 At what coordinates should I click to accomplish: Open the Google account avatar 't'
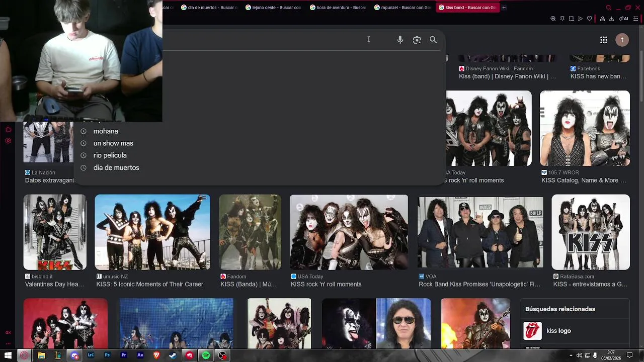point(622,40)
